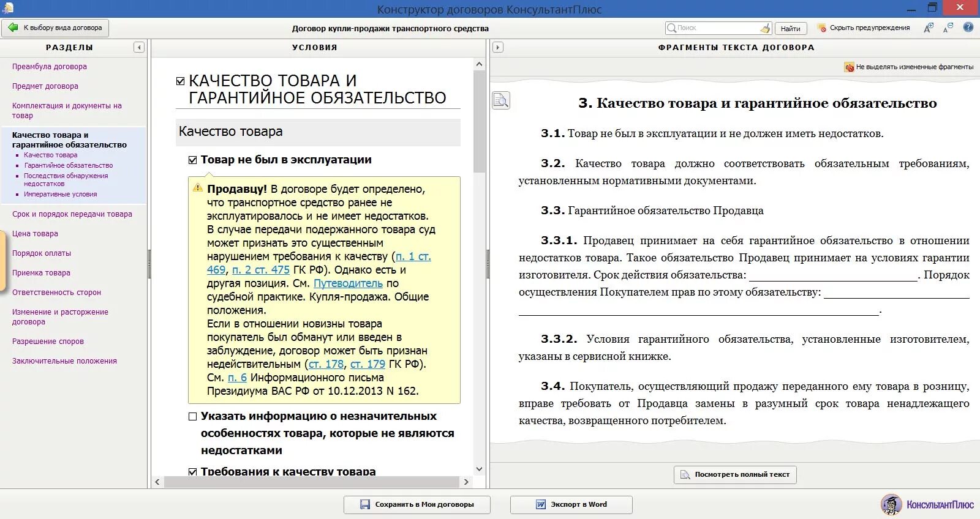Toggle 'Не выделять измененные фрагменты'
Screen dimensions: 980x519
click(x=909, y=67)
